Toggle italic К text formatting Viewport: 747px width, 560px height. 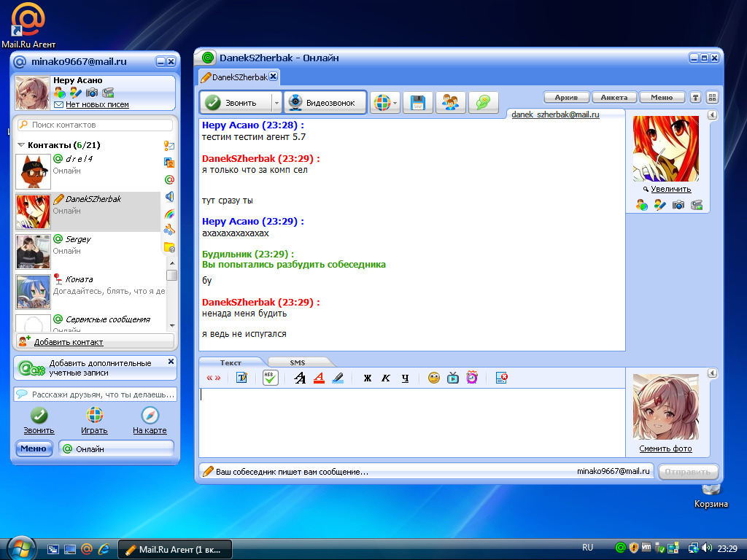point(386,378)
